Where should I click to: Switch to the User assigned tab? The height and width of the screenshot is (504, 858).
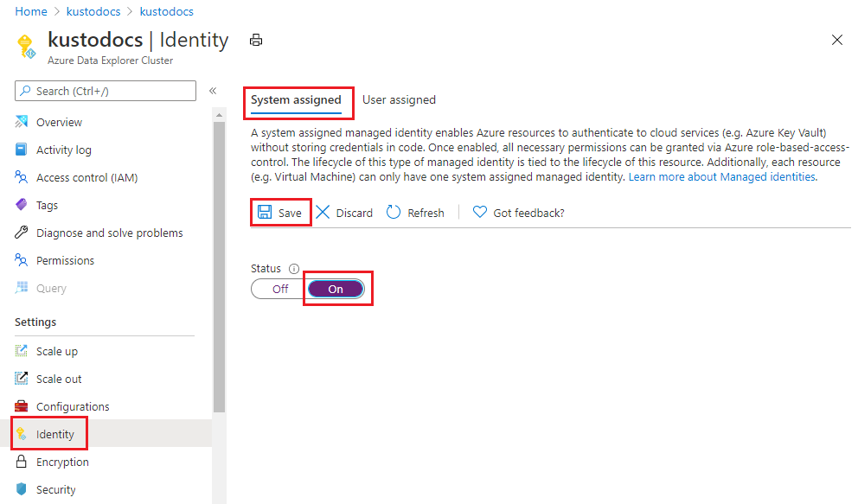399,99
